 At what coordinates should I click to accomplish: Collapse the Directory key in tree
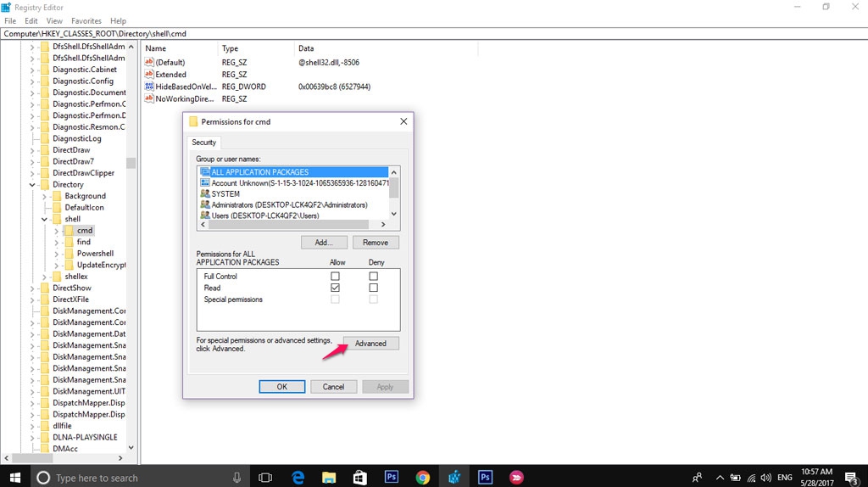(33, 185)
